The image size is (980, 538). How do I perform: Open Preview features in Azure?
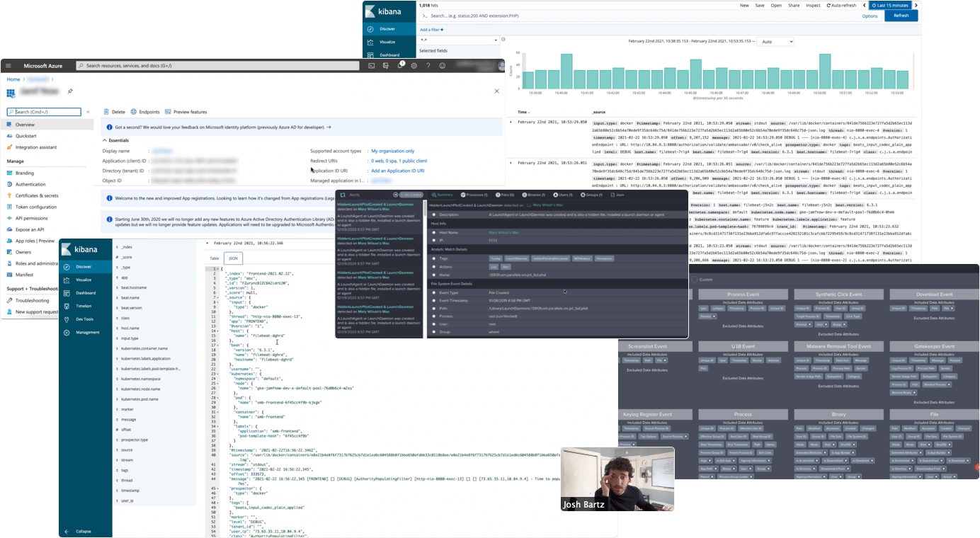[186, 112]
